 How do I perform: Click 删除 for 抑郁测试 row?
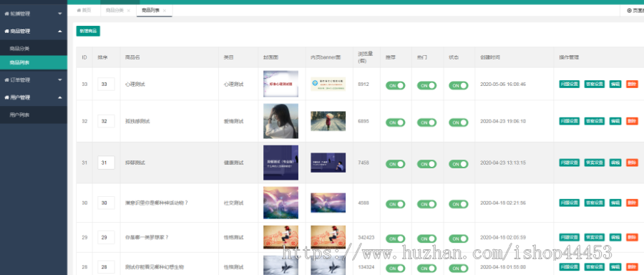point(632,163)
